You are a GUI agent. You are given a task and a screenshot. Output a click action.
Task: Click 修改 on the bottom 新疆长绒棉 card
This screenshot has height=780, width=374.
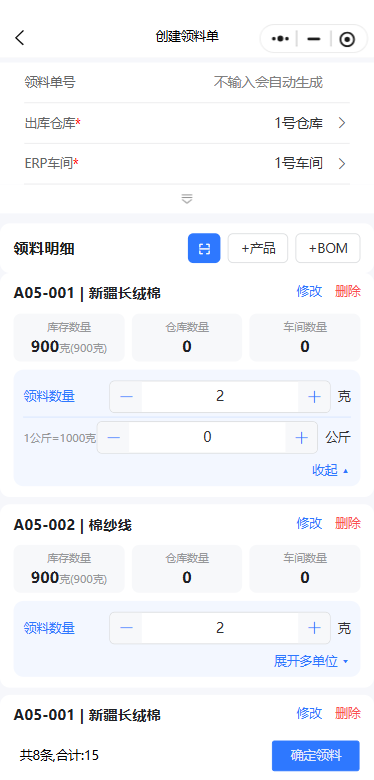click(x=309, y=713)
